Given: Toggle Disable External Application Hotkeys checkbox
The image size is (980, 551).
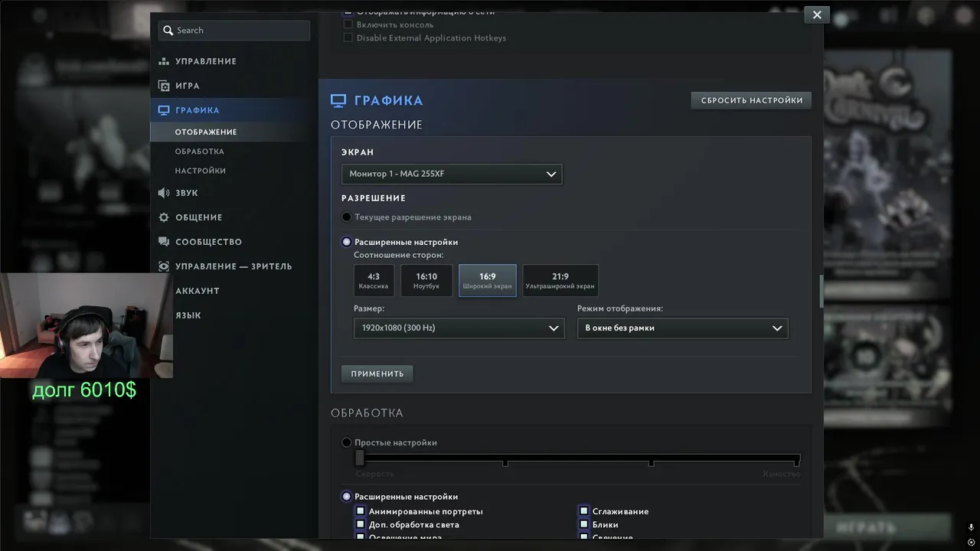Looking at the screenshot, I should click(x=348, y=37).
